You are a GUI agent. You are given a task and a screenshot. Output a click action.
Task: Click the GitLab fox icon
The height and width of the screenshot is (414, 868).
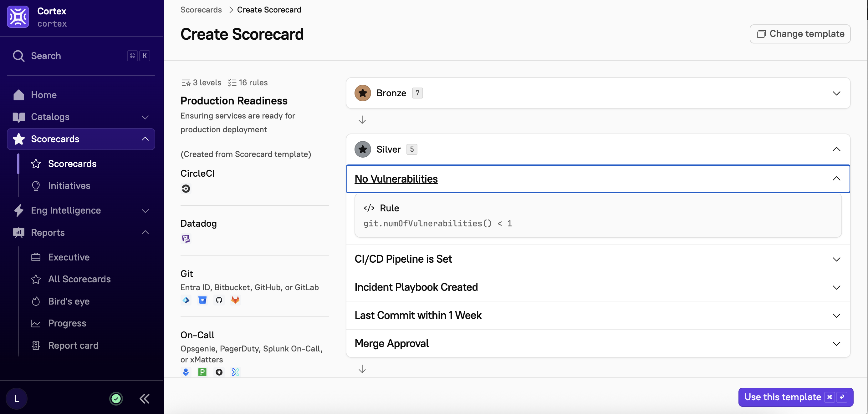pyautogui.click(x=235, y=300)
